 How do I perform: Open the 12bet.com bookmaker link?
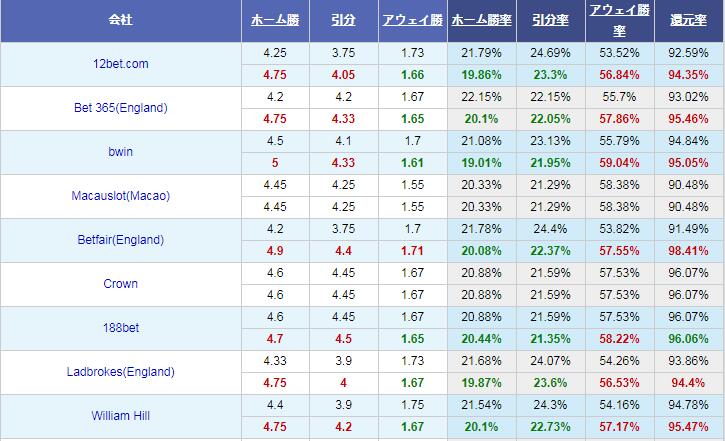121,64
